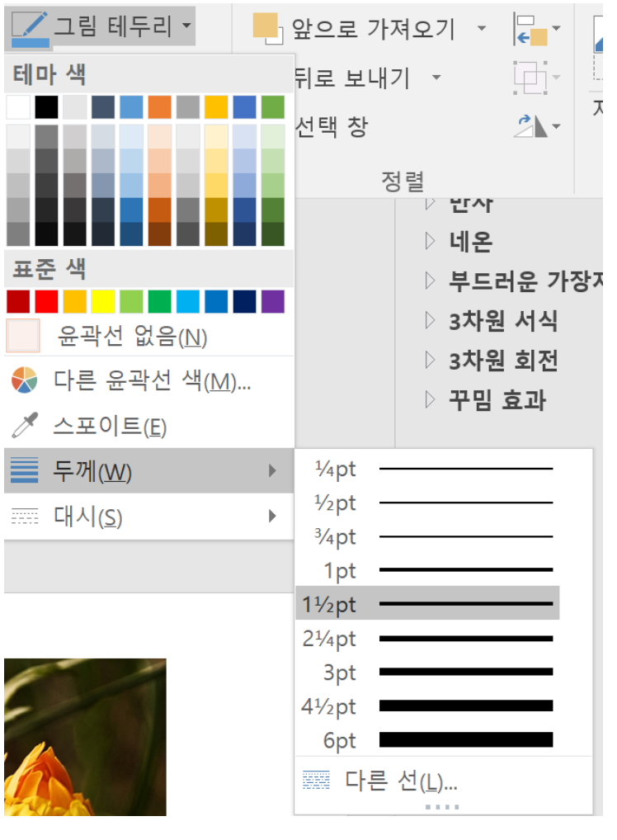Pick standard red color swatch
This screenshot has height=840, width=617.
[46, 301]
